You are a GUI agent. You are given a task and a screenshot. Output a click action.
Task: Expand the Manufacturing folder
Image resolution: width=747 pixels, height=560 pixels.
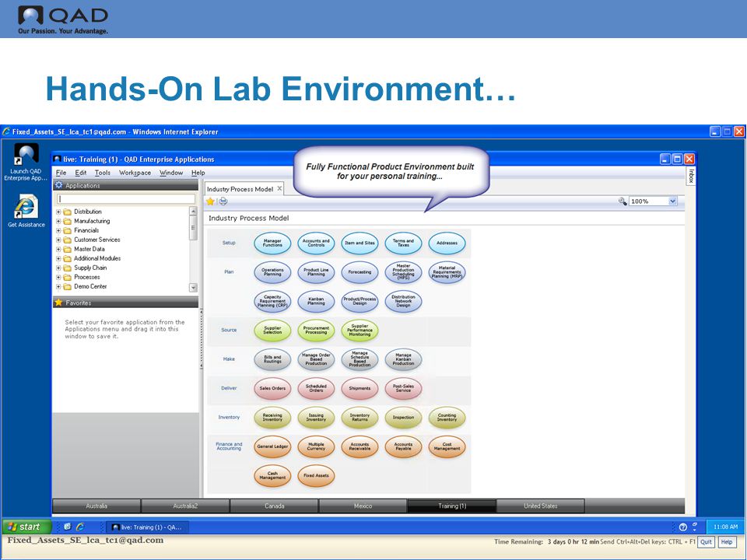click(58, 222)
